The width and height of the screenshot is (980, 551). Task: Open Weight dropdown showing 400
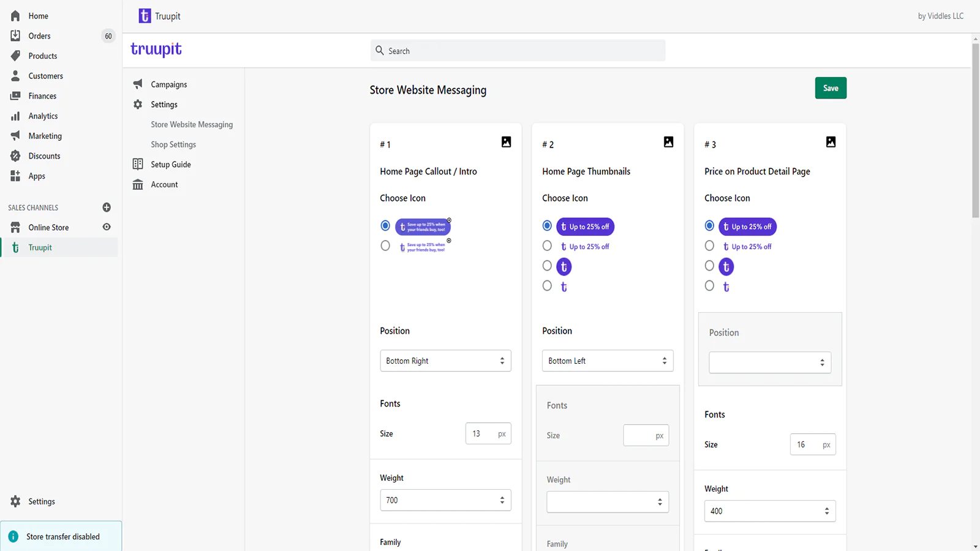(x=770, y=511)
